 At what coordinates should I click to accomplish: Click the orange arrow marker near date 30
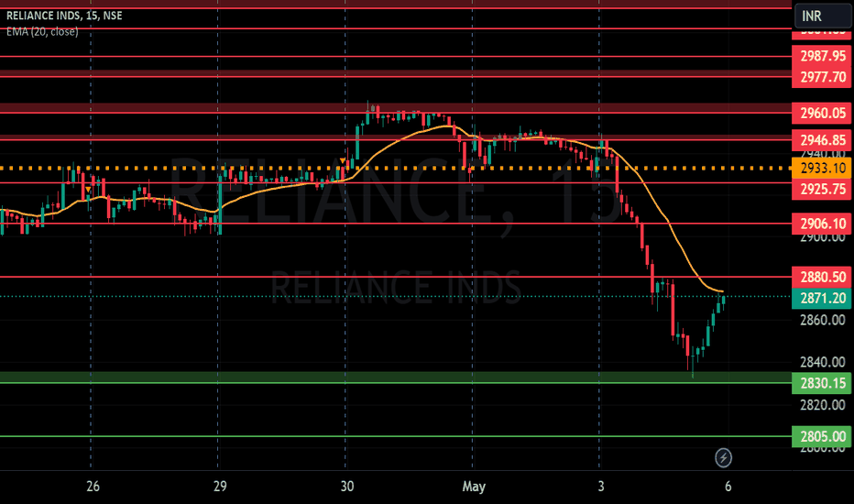[342, 160]
